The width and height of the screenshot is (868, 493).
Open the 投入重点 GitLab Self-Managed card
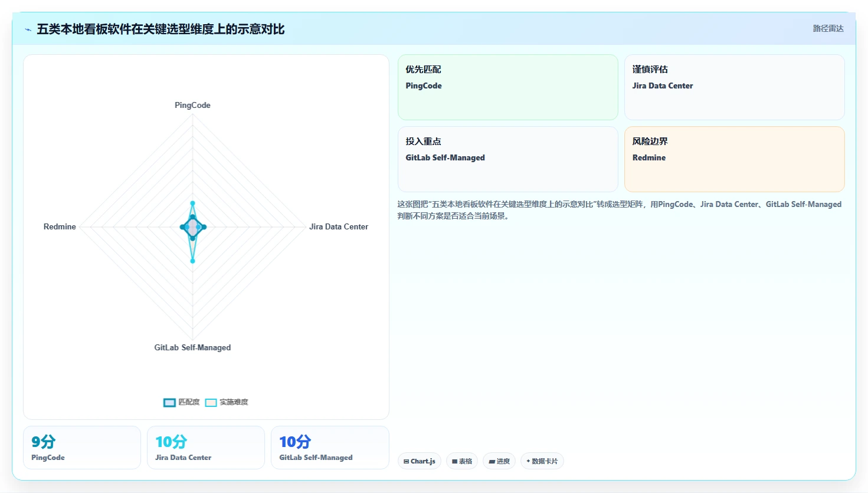click(507, 159)
